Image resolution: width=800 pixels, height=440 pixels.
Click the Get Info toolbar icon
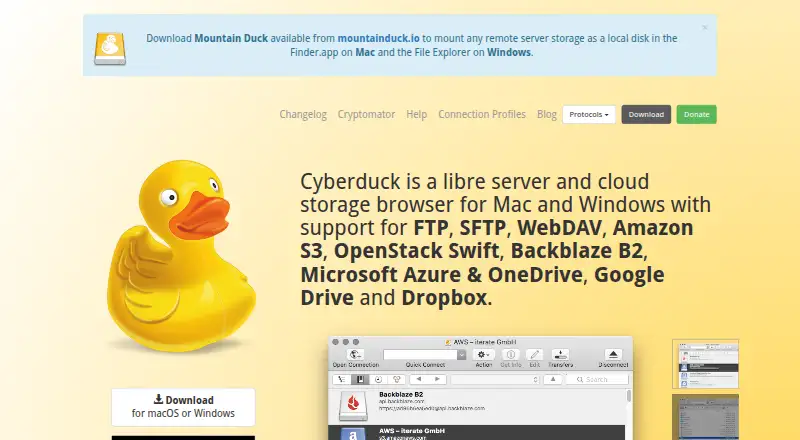tap(511, 354)
